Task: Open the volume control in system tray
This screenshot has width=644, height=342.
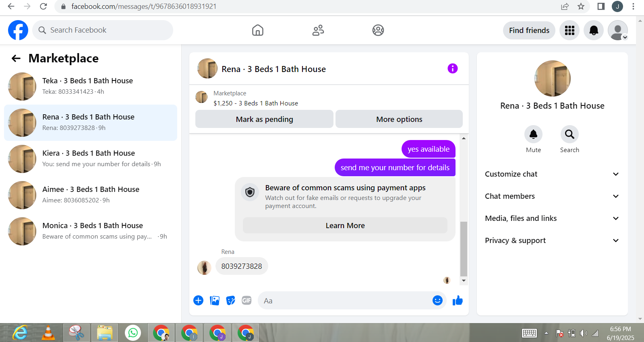Action: 583,333
